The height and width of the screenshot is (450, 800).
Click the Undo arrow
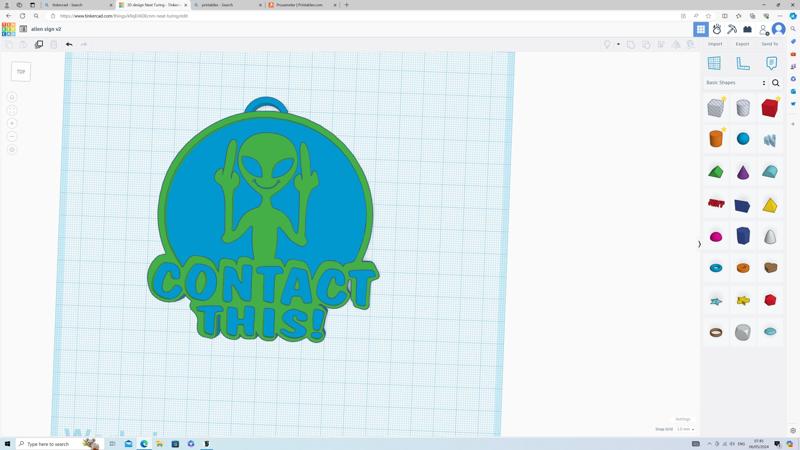(x=69, y=44)
